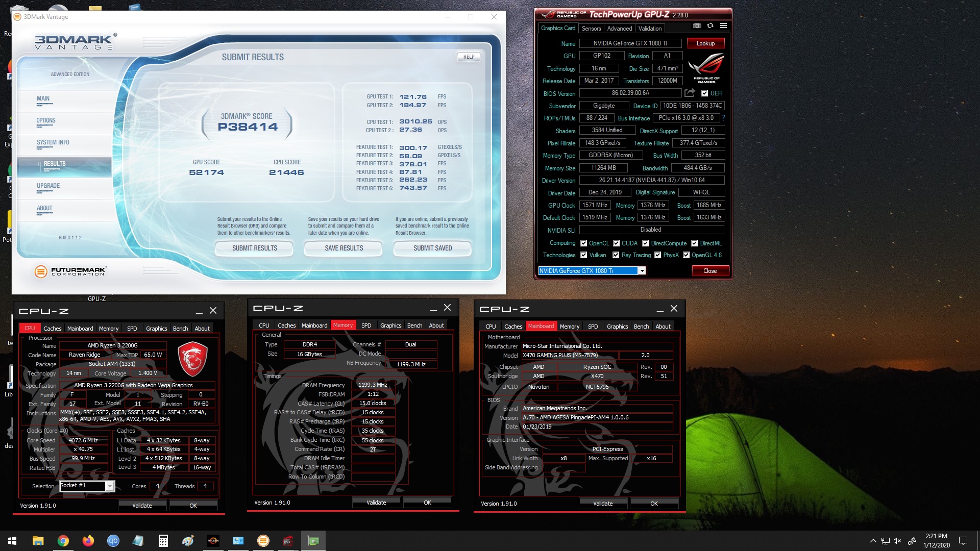Image resolution: width=980 pixels, height=551 pixels.
Task: Open SPD tab in middle CPU-Z window
Action: tap(366, 325)
